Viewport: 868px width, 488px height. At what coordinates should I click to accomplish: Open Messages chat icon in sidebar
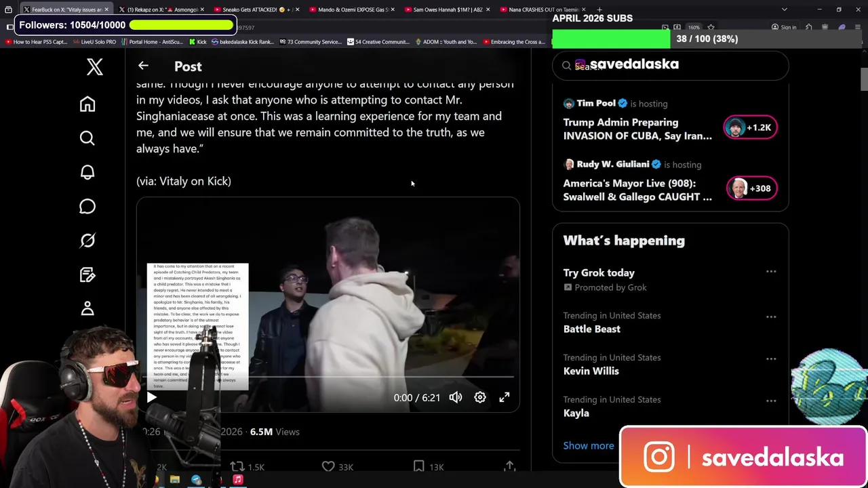87,206
